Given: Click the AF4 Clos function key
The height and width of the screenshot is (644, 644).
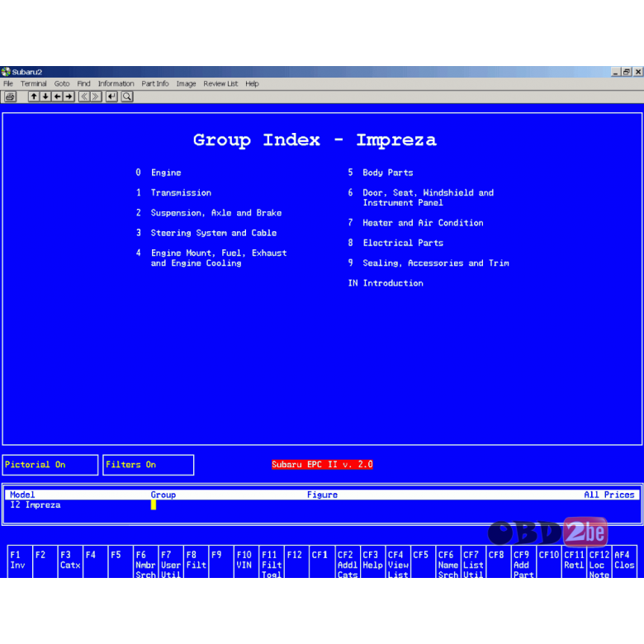Looking at the screenshot, I should tap(624, 561).
